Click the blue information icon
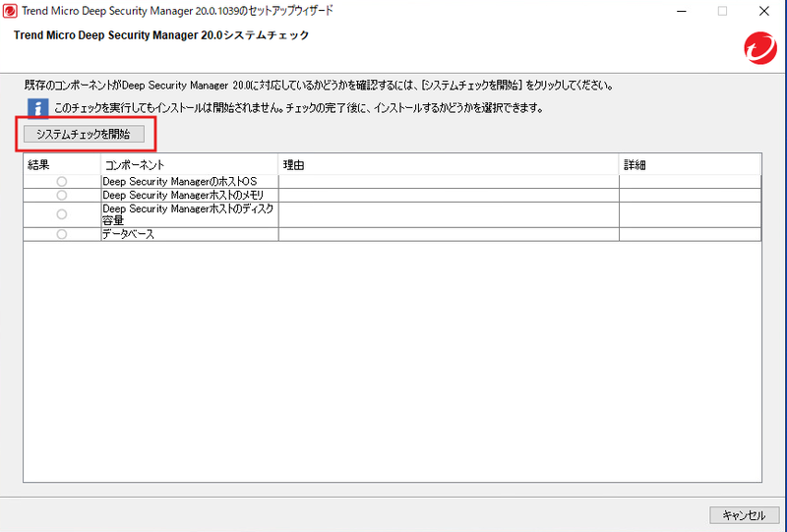 37,108
